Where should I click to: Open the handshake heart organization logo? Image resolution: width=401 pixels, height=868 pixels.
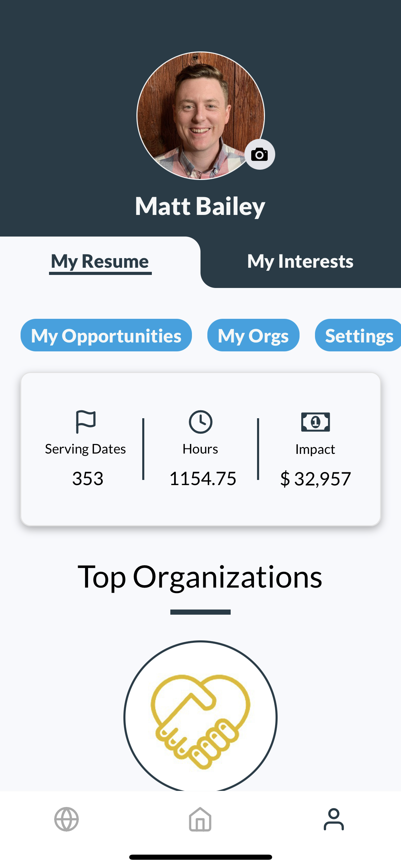[200, 716]
